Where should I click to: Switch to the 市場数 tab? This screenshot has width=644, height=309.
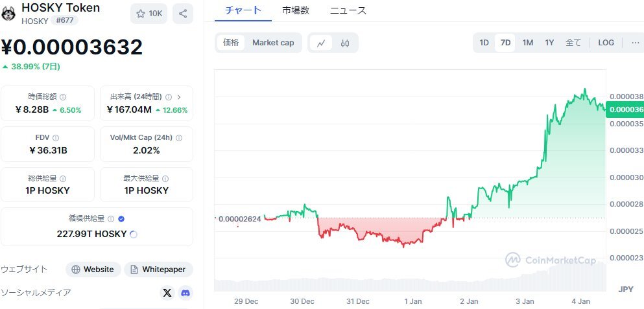(x=296, y=10)
